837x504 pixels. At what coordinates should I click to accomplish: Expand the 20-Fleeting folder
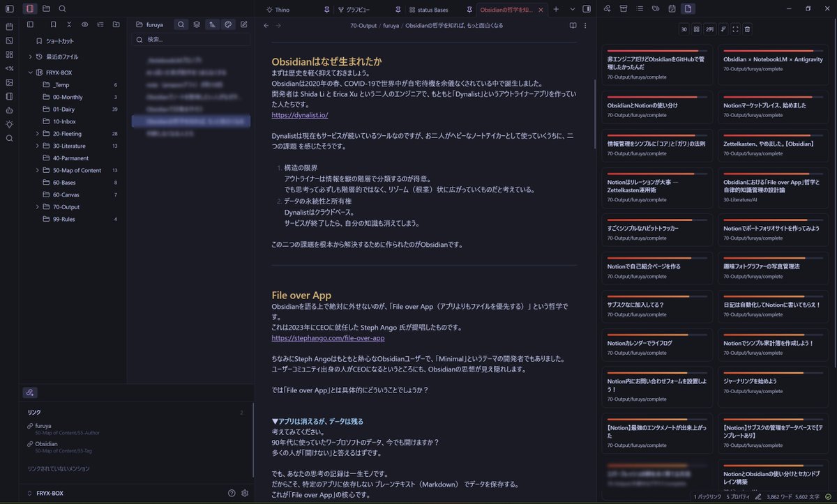click(x=38, y=133)
